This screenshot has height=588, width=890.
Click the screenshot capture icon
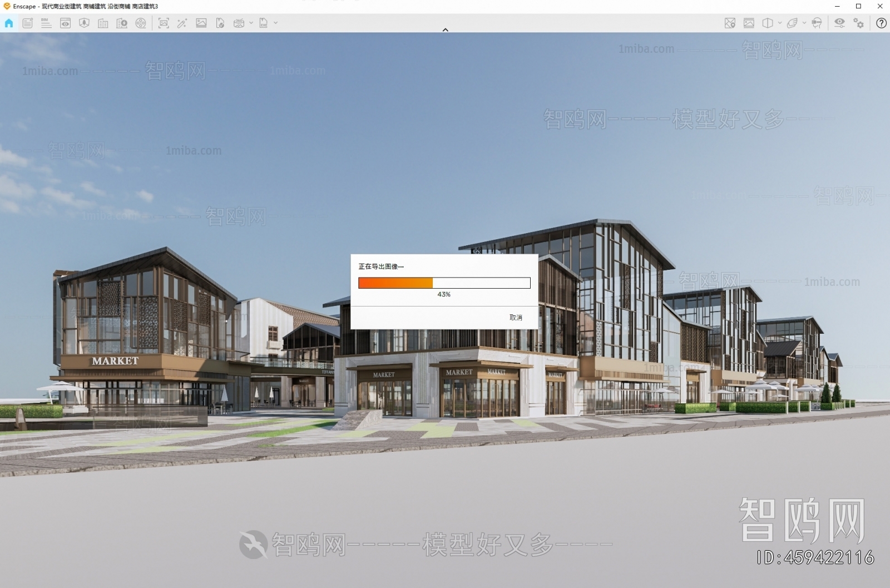pos(164,23)
